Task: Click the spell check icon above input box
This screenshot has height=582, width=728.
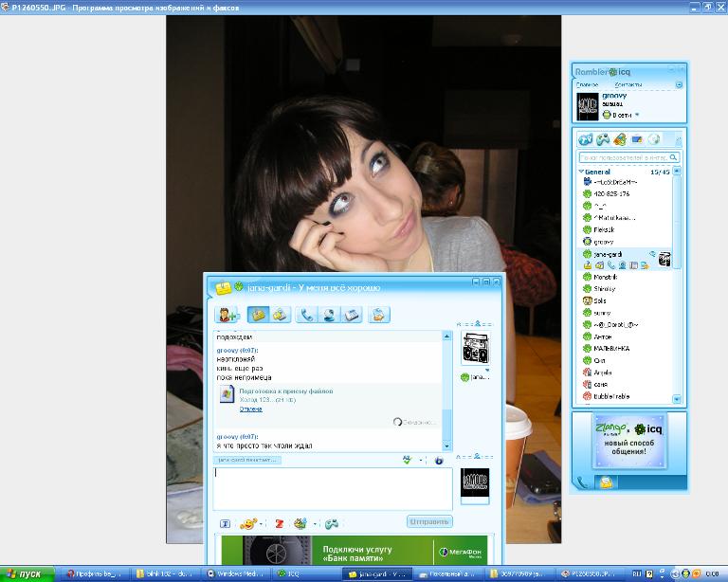Action: [408, 460]
